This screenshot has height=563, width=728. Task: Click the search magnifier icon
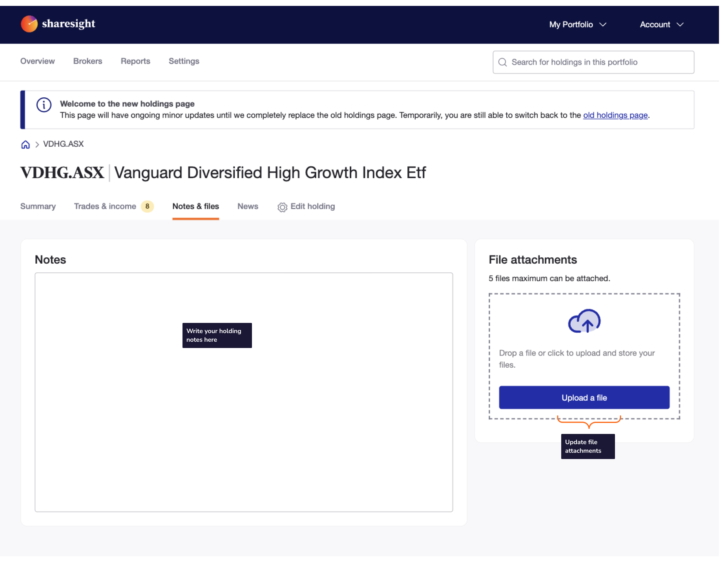502,62
